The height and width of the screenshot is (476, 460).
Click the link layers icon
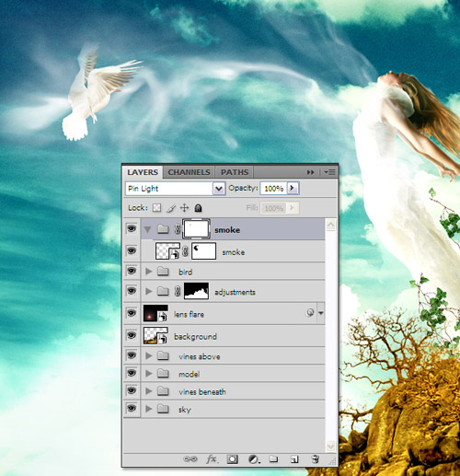click(190, 459)
